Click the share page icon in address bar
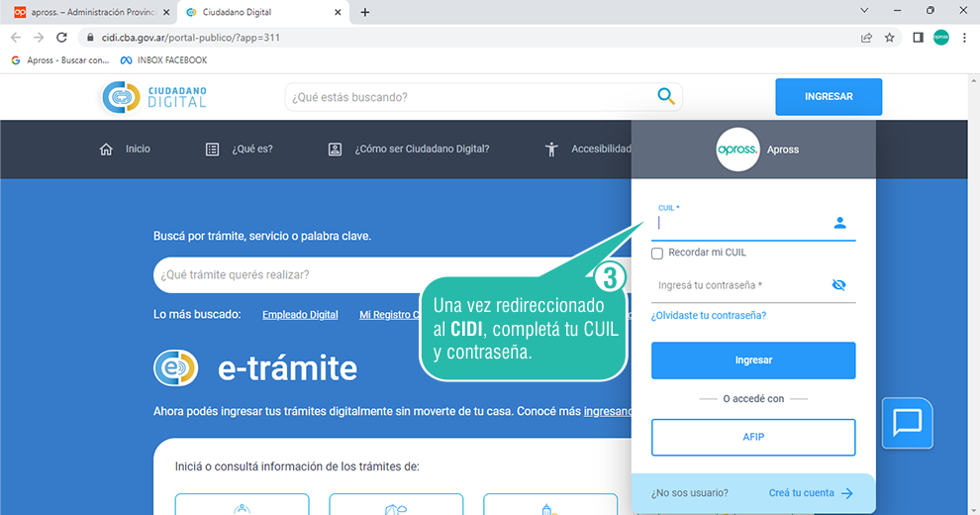The width and height of the screenshot is (980, 515). pyautogui.click(x=866, y=38)
